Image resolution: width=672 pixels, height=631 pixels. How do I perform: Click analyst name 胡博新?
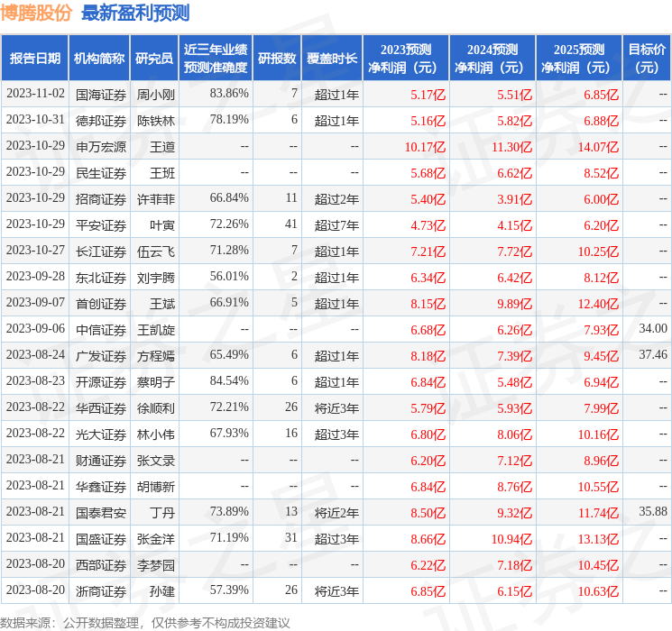pos(155,487)
